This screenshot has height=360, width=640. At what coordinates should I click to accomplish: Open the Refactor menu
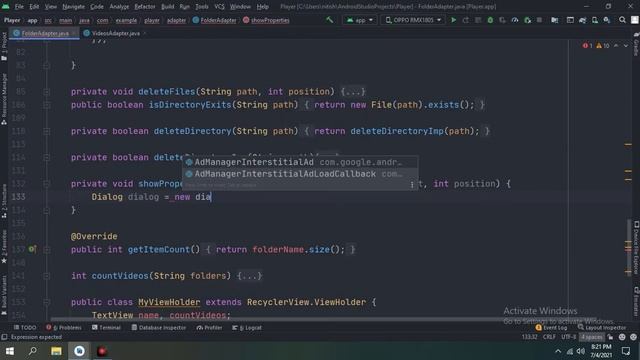144,7
